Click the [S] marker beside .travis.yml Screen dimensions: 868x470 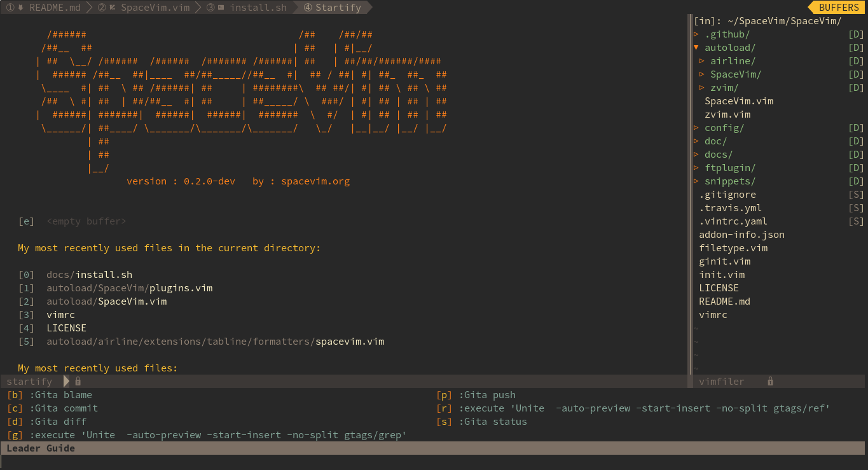tap(855, 207)
